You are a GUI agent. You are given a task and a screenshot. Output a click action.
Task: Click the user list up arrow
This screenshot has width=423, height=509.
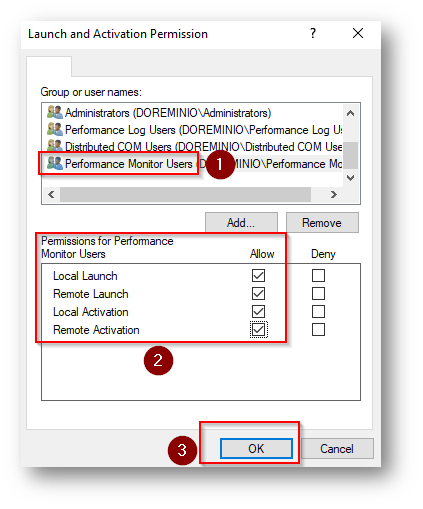pyautogui.click(x=350, y=114)
